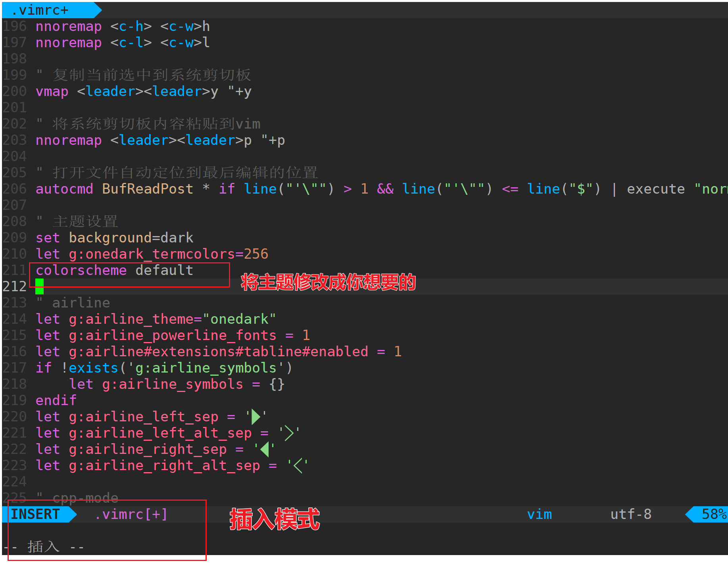Click the '" cpp-mode' comment on line 225
The image size is (728, 563).
pyautogui.click(x=77, y=498)
